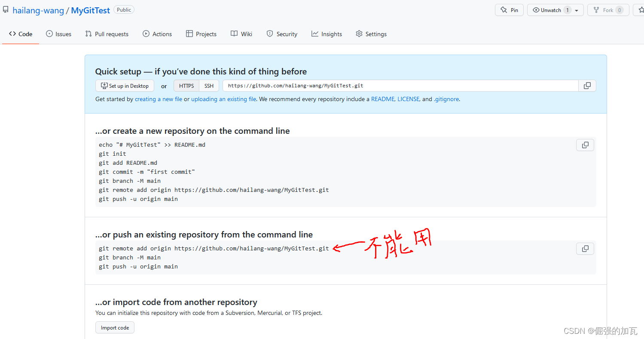The width and height of the screenshot is (644, 339).
Task: Switch clone URL to SSH
Action: tap(209, 86)
